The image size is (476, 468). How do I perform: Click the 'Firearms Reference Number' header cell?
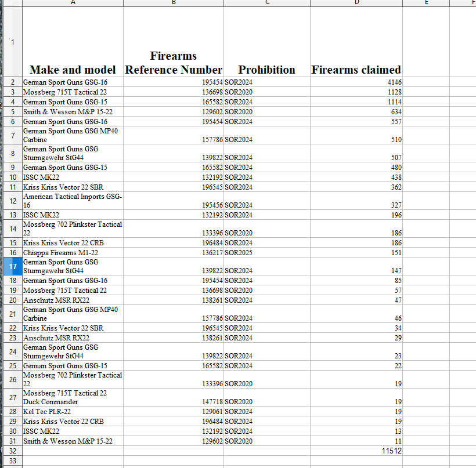coord(174,42)
